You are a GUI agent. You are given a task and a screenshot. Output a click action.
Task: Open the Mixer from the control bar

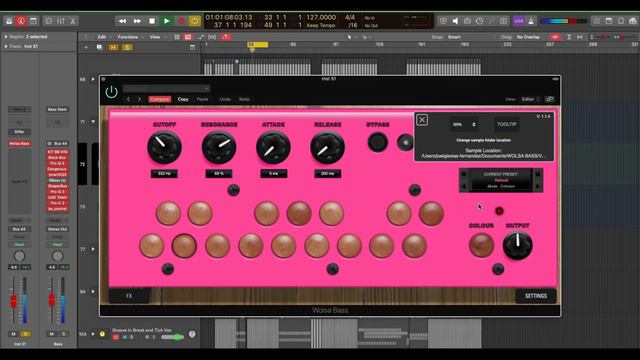click(x=61, y=21)
